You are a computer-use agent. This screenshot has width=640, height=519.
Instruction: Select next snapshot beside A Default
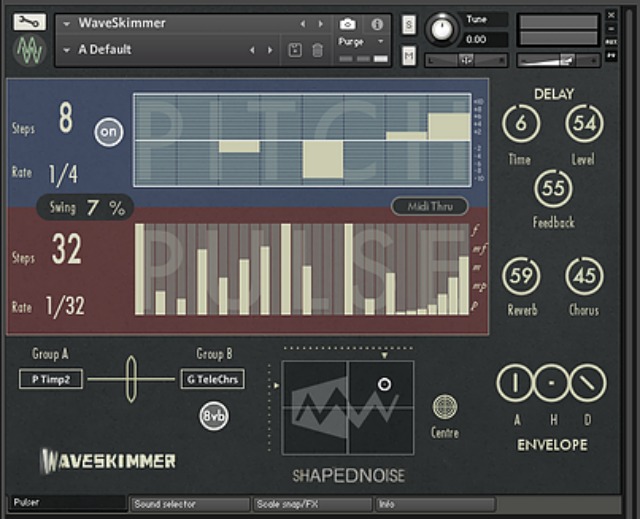(x=270, y=50)
